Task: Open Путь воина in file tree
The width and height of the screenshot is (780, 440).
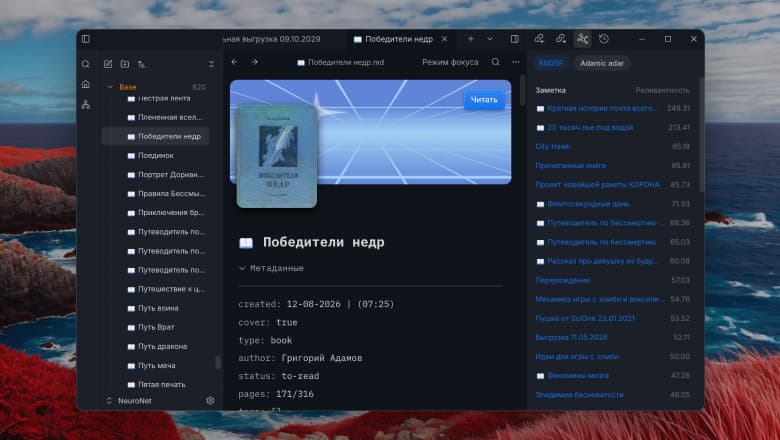Action: click(158, 308)
